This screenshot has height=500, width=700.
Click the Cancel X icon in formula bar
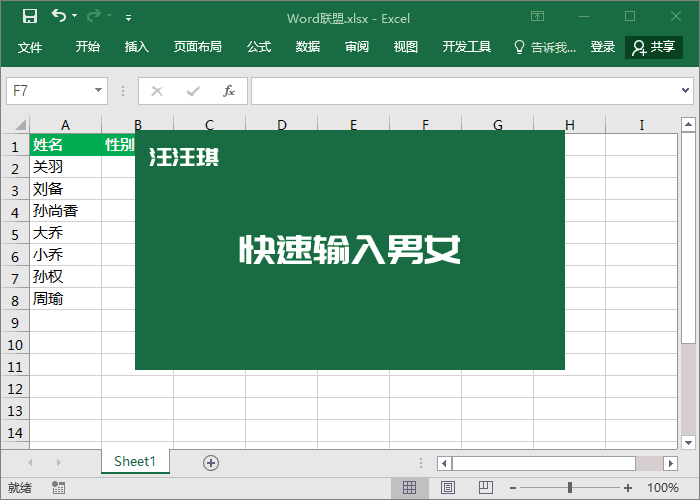157,92
